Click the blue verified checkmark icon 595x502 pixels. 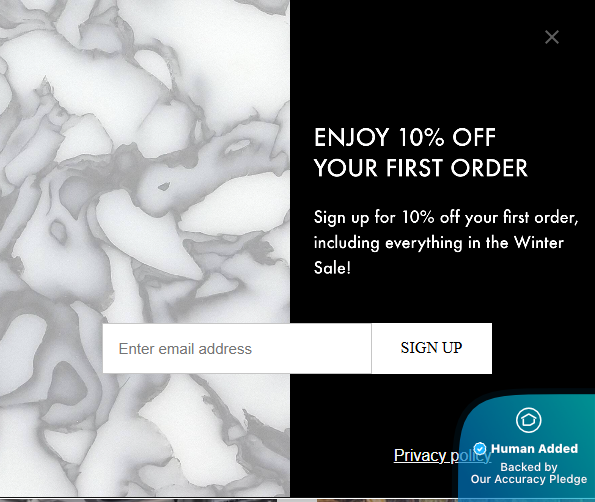coord(480,448)
